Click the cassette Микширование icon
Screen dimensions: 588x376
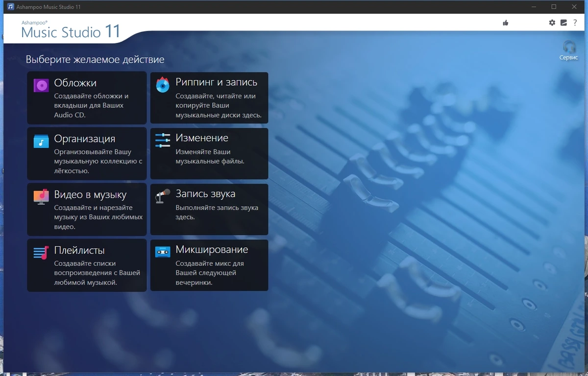163,252
